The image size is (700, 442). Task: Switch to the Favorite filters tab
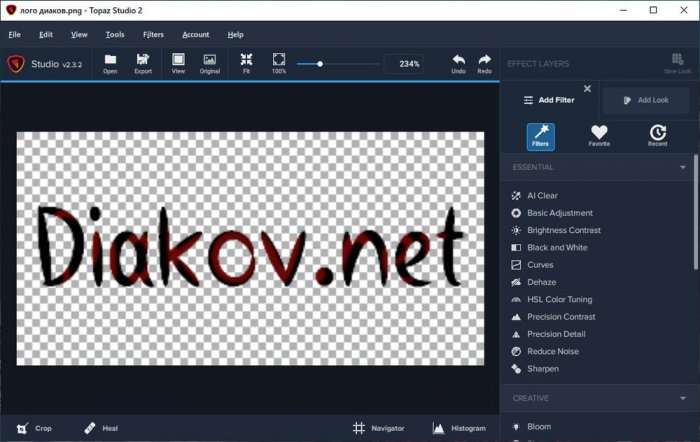tap(599, 135)
